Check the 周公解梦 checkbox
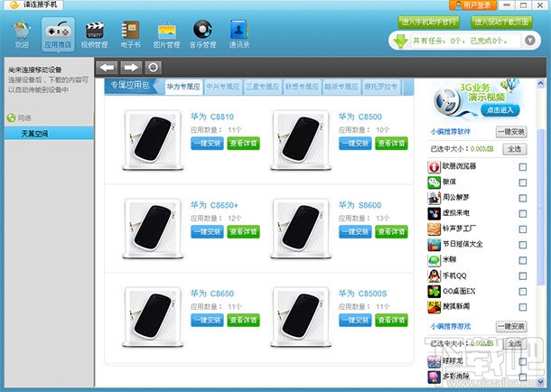This screenshot has height=392, width=551. click(x=523, y=198)
